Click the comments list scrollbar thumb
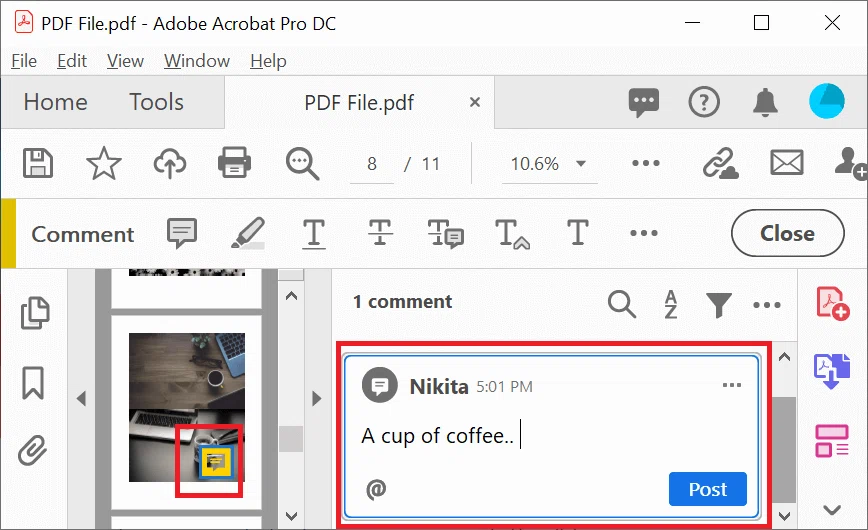868x530 pixels. click(784, 450)
